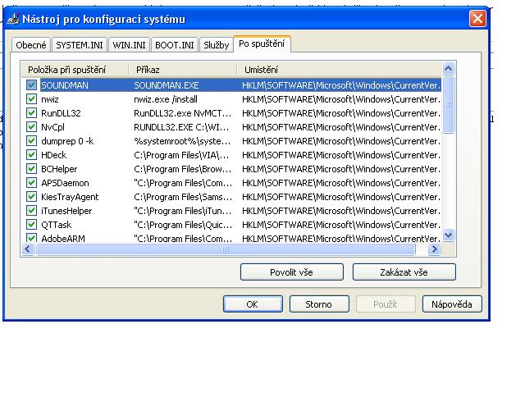
Task: Open the Služby tab
Action: click(x=217, y=45)
